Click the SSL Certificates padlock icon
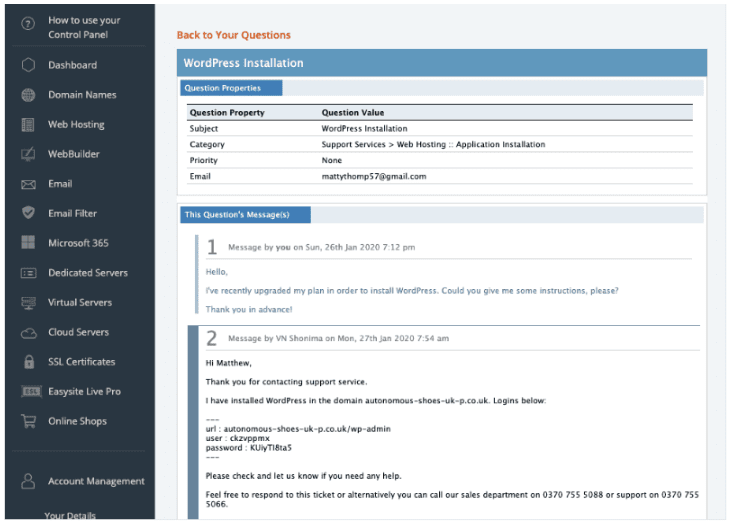Image resolution: width=733 pixels, height=527 pixels. [x=29, y=361]
